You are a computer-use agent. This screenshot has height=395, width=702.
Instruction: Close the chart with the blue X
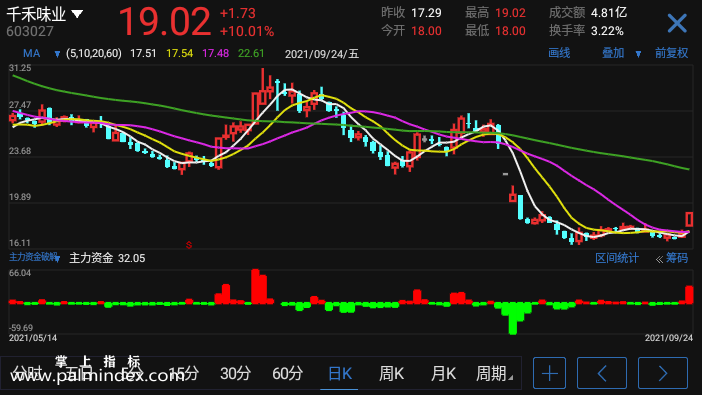click(x=676, y=23)
